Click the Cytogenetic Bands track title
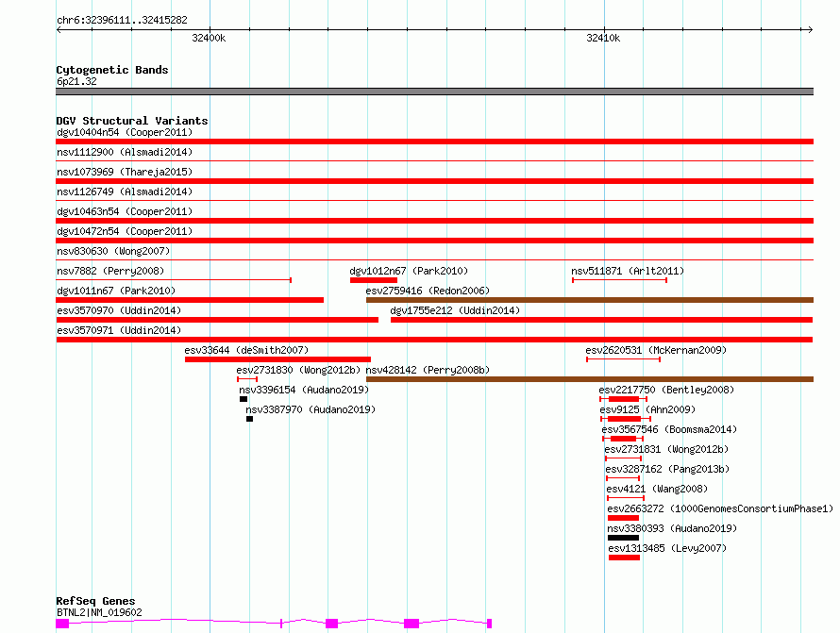840x633 pixels. (112, 70)
